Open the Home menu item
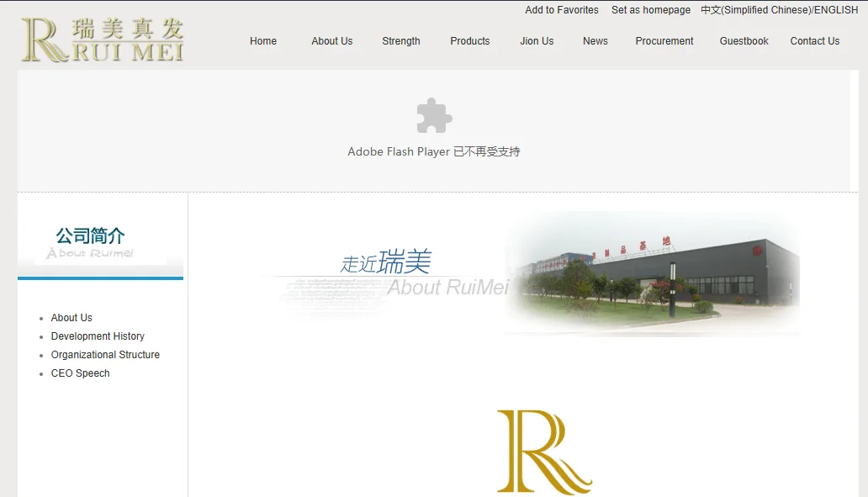 coord(263,41)
